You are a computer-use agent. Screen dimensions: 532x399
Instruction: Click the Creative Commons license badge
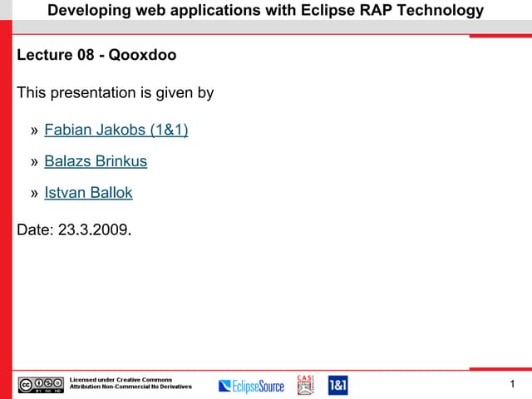coord(40,384)
